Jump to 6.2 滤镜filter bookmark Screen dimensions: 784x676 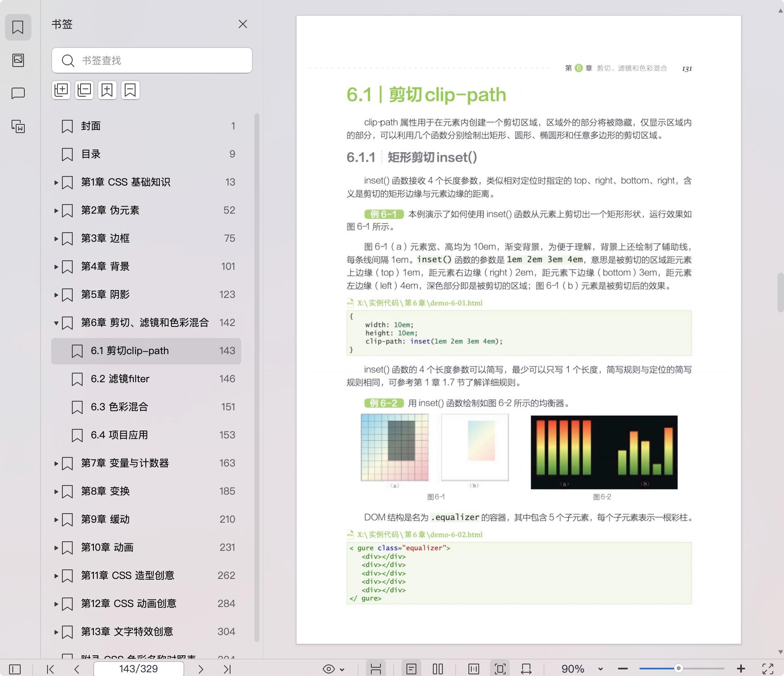pyautogui.click(x=146, y=379)
